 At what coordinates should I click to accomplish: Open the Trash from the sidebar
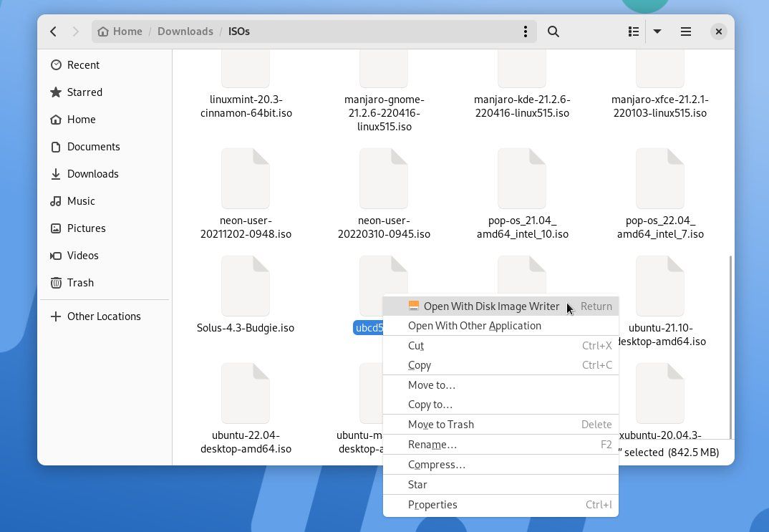coord(80,282)
